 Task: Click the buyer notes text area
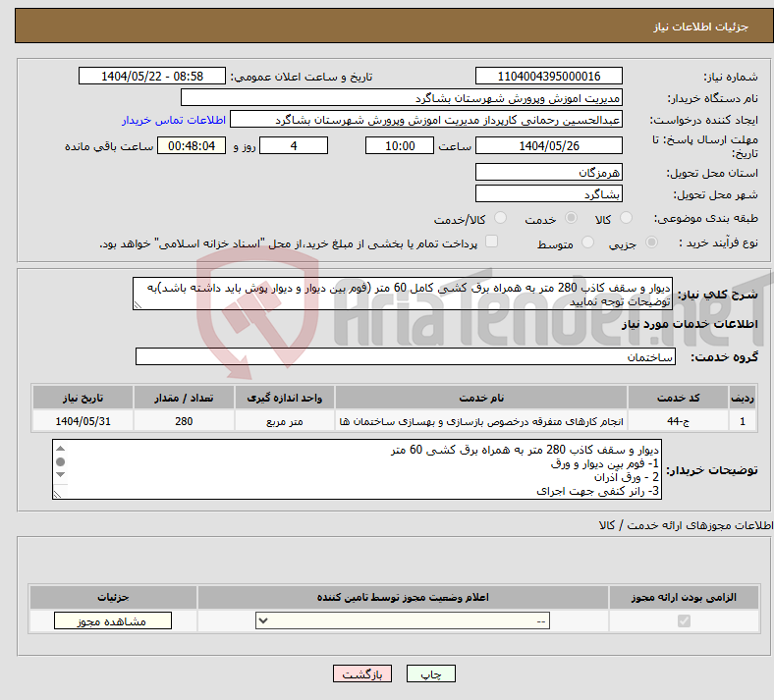pyautogui.click(x=357, y=469)
